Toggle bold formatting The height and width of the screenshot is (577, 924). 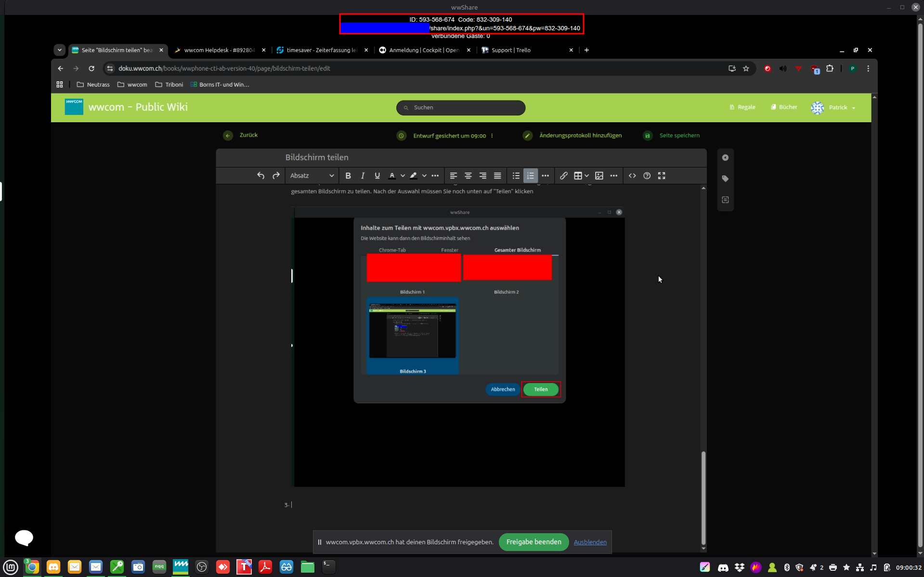(x=348, y=176)
